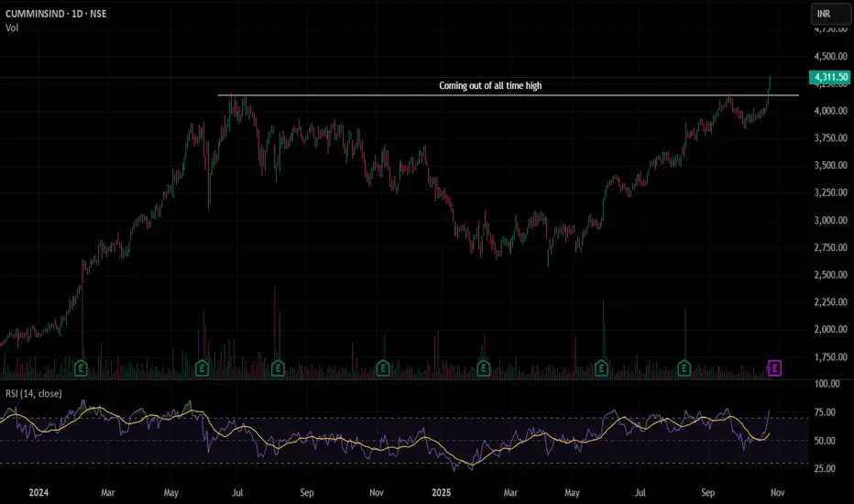Open the August 2024 earnings marker
Image resolution: width=854 pixels, height=504 pixels.
pos(278,368)
